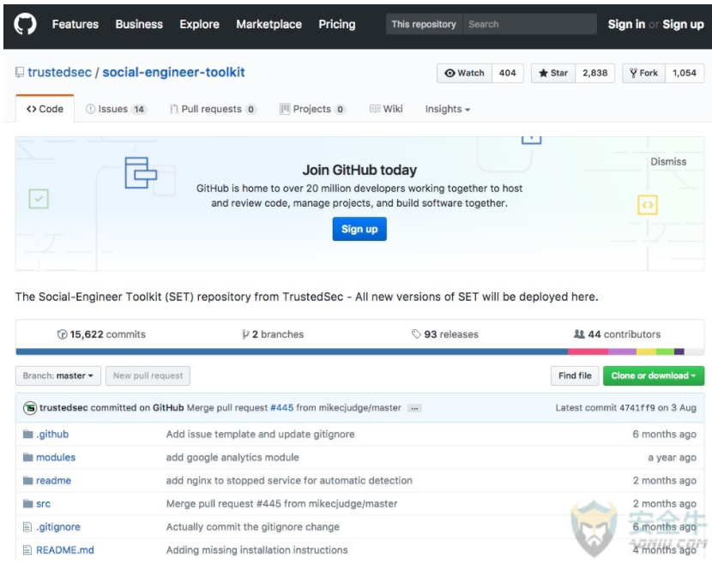Open the Pull requests tab

[212, 110]
